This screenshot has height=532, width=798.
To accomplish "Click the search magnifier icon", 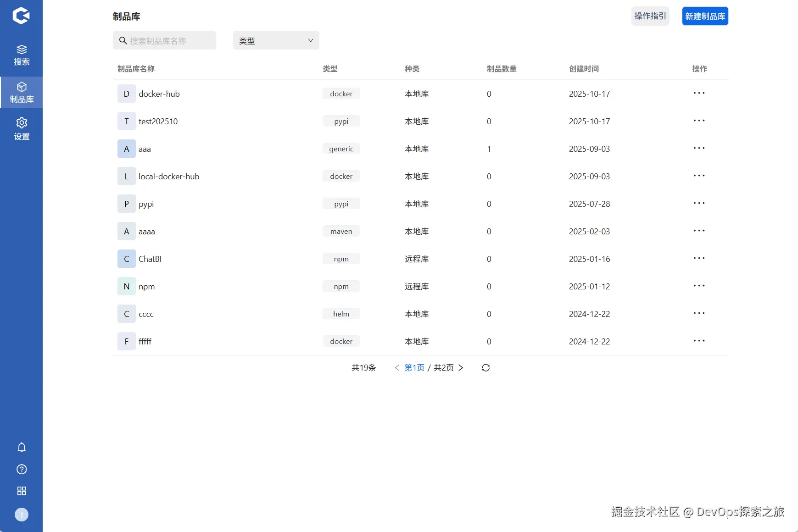I will [123, 41].
